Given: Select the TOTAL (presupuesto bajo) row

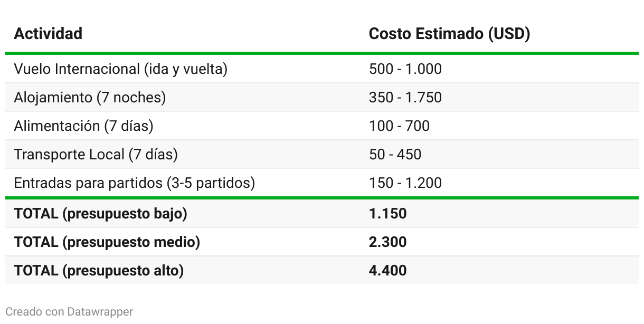Looking at the screenshot, I should coord(322,214).
